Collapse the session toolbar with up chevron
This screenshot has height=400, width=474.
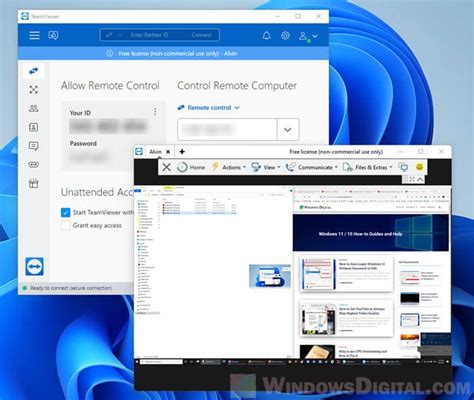pos(420,179)
